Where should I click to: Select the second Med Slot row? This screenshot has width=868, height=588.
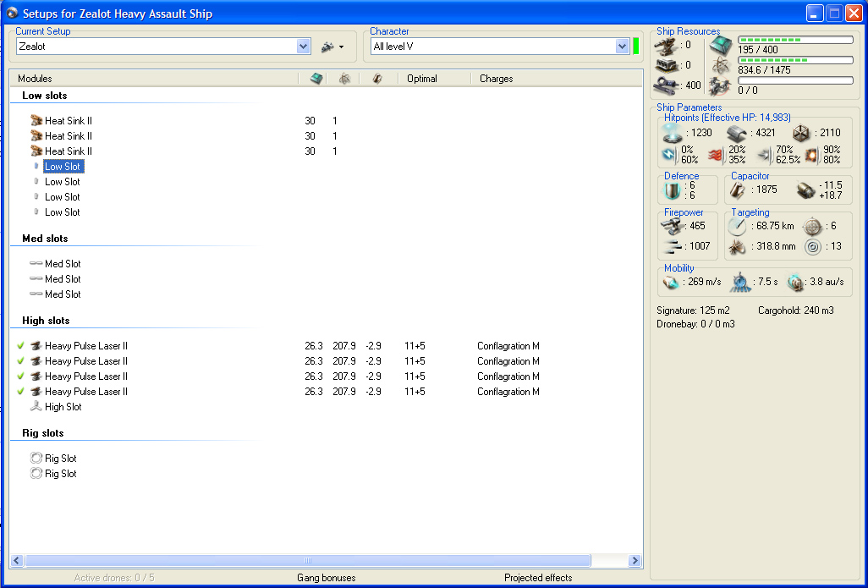click(x=63, y=279)
